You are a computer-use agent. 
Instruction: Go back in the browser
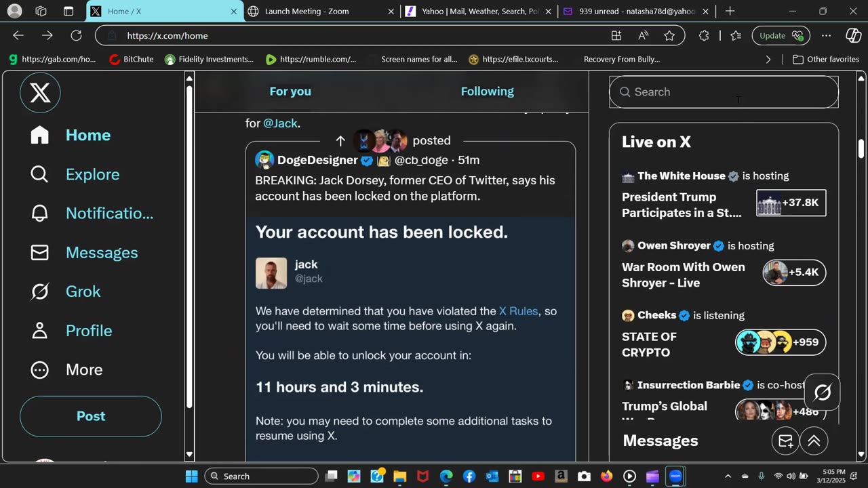pyautogui.click(x=18, y=35)
